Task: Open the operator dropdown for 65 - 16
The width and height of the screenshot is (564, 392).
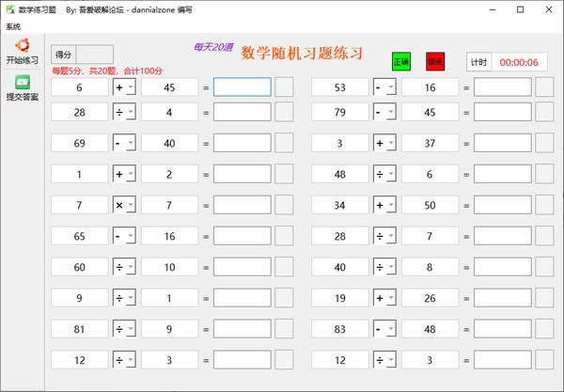Action: tap(124, 236)
